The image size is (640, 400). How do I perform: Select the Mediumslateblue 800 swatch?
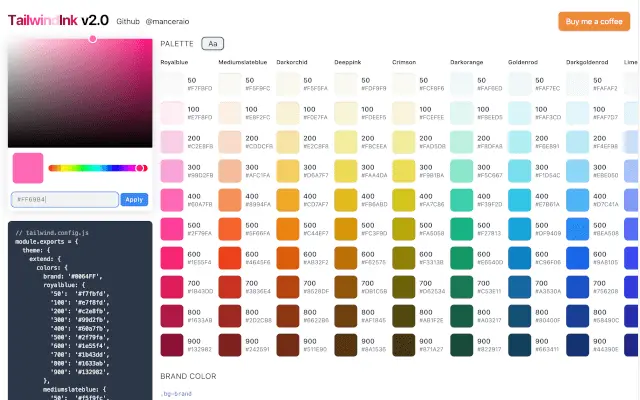click(230, 316)
